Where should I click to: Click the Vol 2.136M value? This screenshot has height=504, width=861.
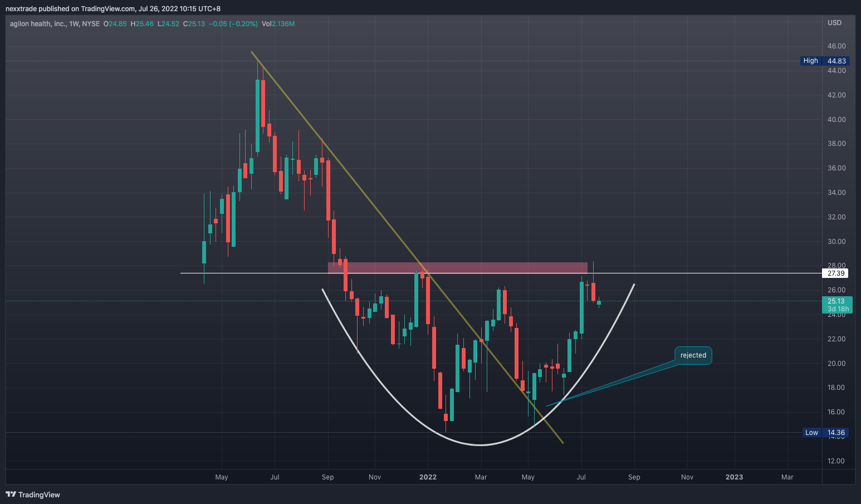point(278,24)
